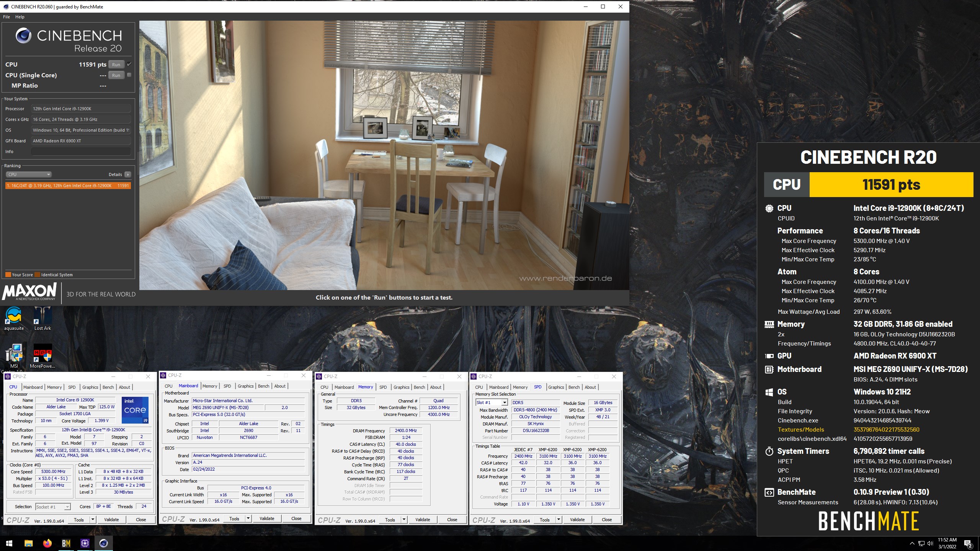Click the Cinebench title bar app icon
Screen dimensions: 980x551
(x=6, y=7)
